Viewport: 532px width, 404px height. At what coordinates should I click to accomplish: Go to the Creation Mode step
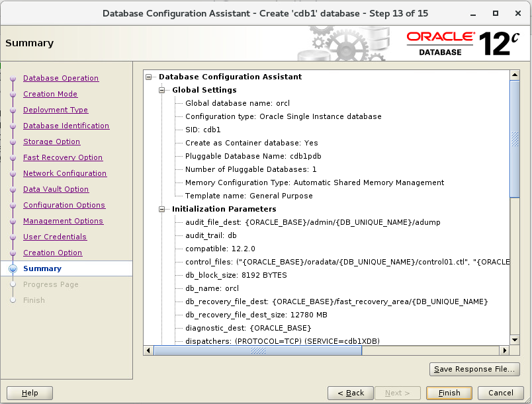50,94
